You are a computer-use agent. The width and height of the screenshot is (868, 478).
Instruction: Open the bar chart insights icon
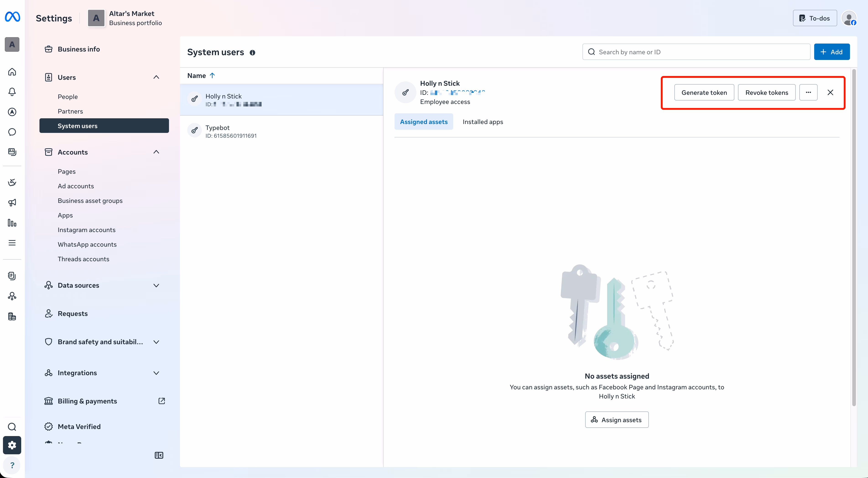(x=12, y=223)
